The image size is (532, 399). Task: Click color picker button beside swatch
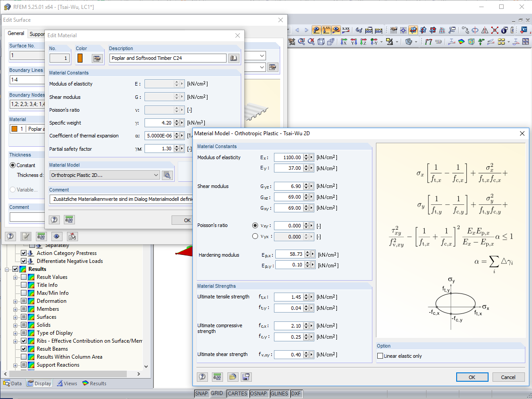(x=97, y=58)
